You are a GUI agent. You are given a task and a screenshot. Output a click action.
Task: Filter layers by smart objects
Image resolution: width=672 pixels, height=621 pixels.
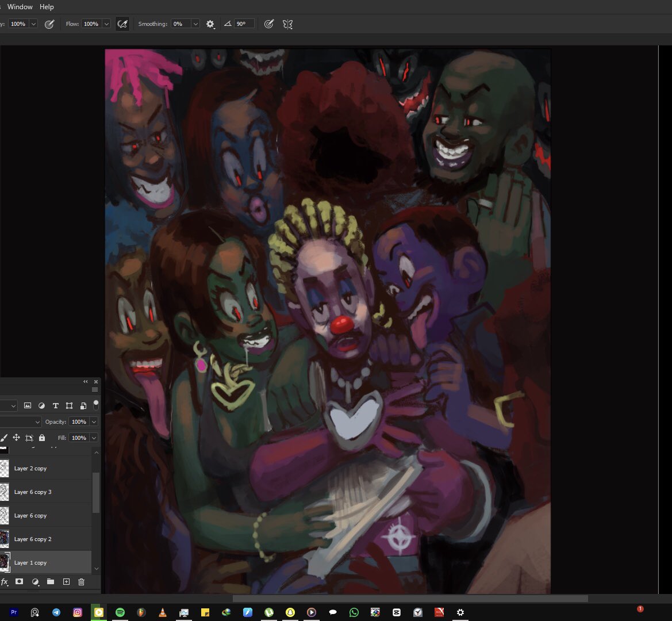coord(83,405)
